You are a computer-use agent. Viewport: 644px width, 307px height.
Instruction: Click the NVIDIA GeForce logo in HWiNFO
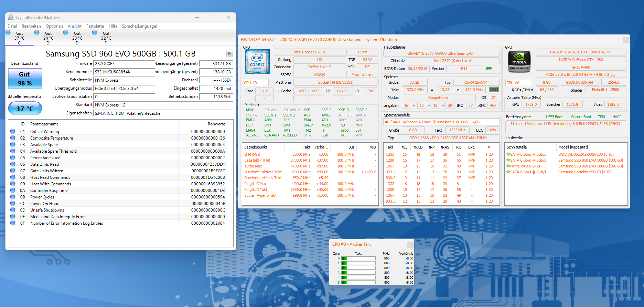point(519,61)
